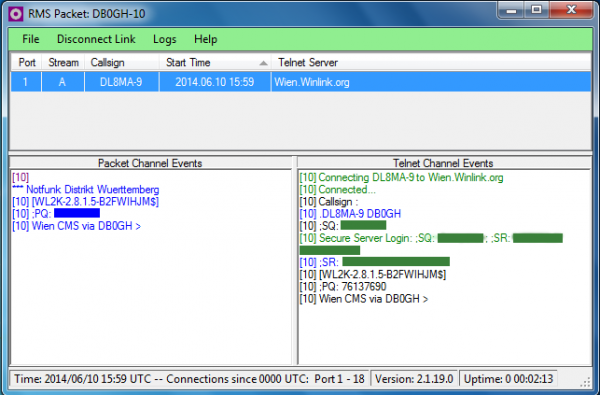
Task: Click the Connected... telnet log line
Action: tap(338, 189)
